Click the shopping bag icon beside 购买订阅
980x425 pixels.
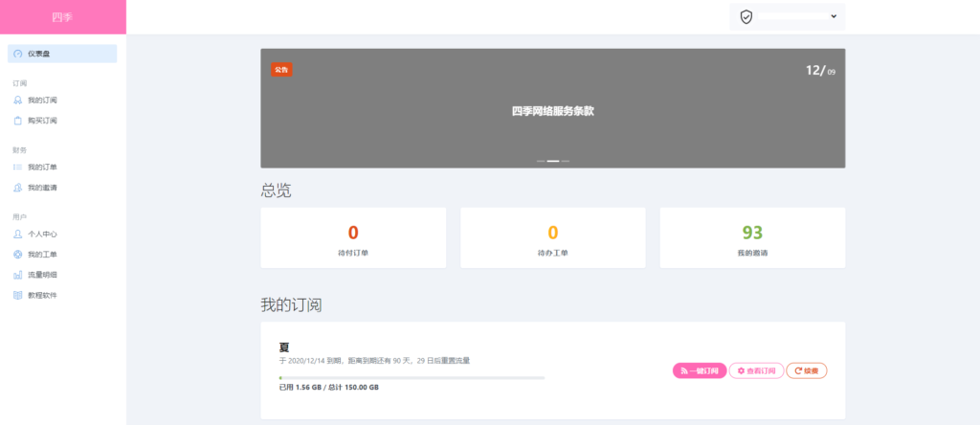pos(18,121)
